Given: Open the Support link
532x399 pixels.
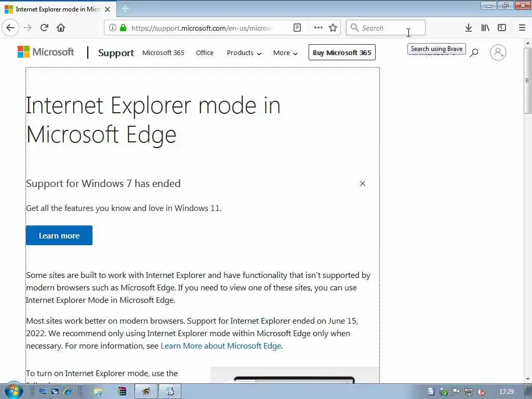Looking at the screenshot, I should point(116,52).
